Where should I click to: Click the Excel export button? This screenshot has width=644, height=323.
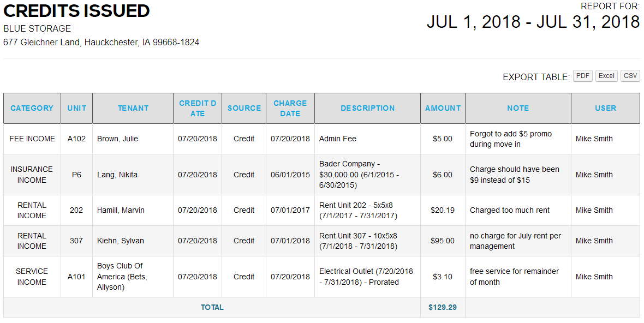606,76
